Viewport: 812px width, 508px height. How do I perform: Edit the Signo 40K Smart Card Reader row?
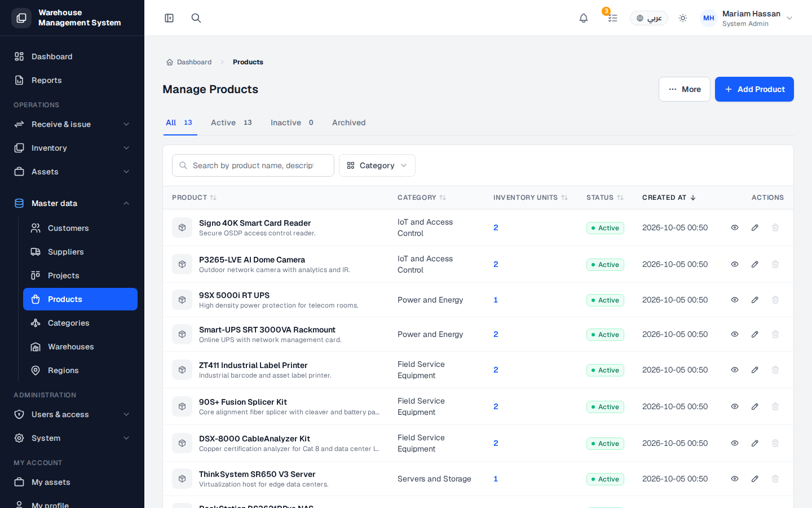(x=755, y=227)
